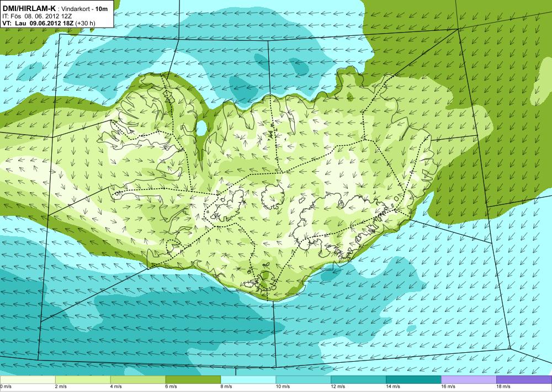Click the "DMI/HIRLAM-K" title text
Image resolution: width=552 pixels, height=392 pixels.
click(x=29, y=8)
